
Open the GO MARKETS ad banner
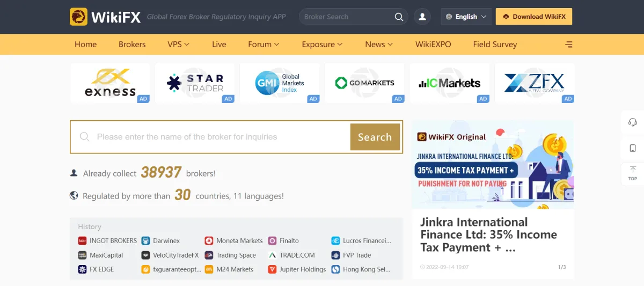click(x=364, y=83)
